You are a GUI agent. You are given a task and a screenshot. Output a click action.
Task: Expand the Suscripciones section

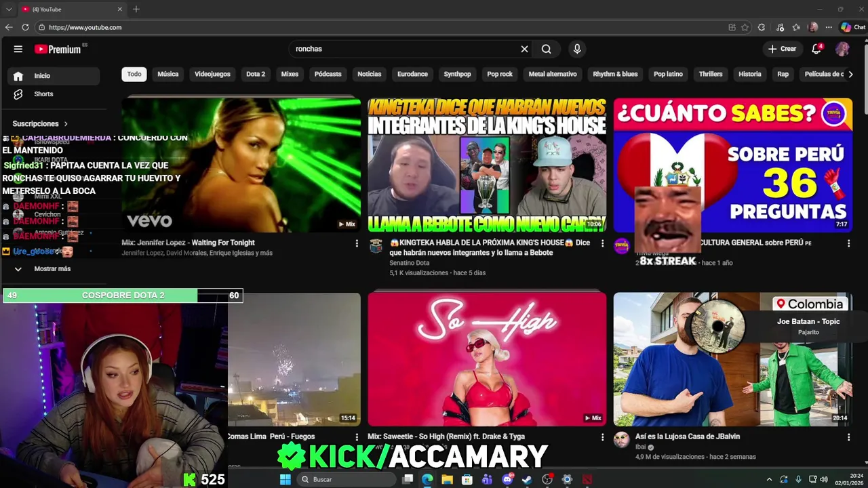[40, 123]
